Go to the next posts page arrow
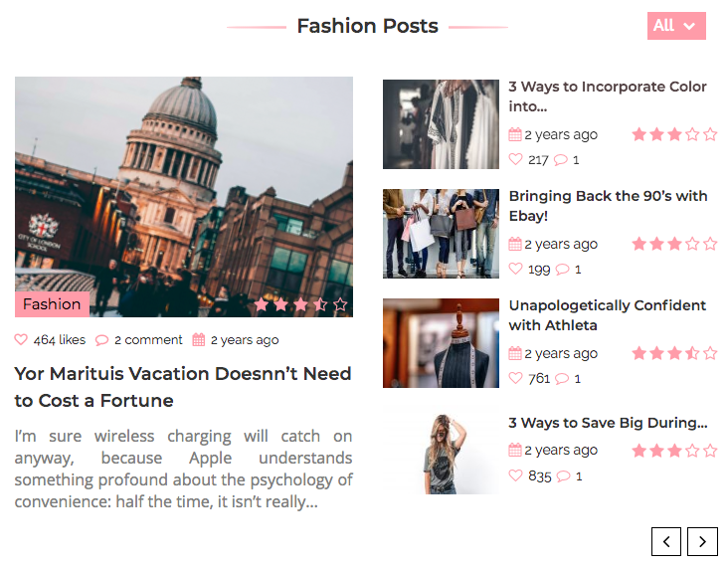Screen dimensions: 728x568 (702, 541)
